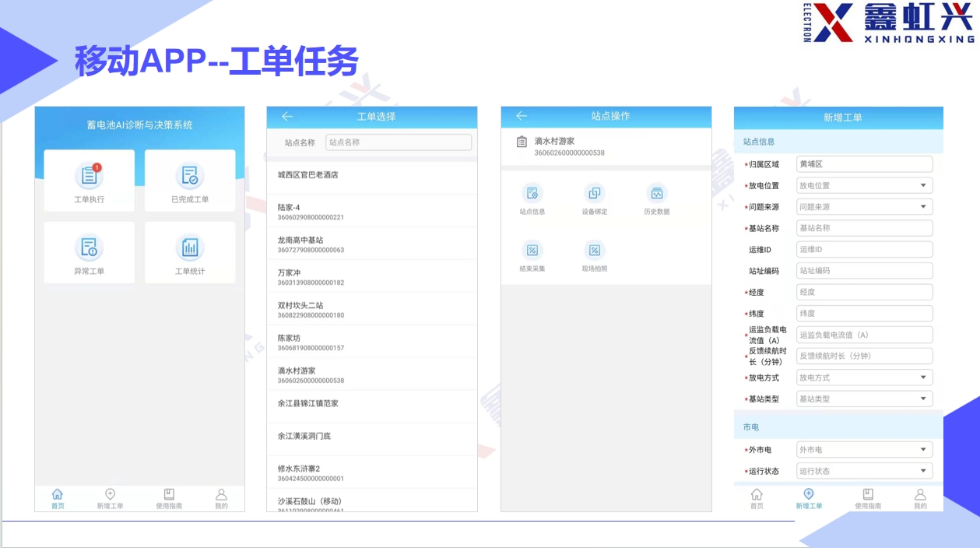View 历史数据 for the station
Screen dimensions: 980x548
[x=657, y=199]
